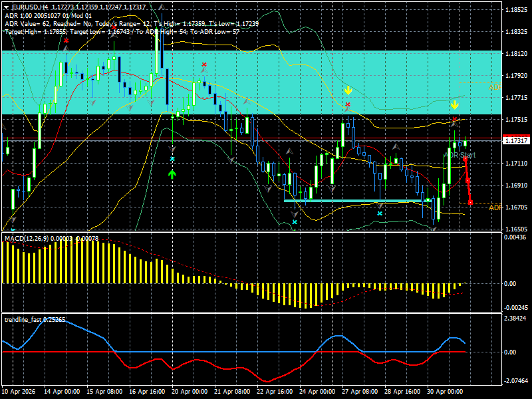Image resolution: width=532 pixels, height=399 pixels.
Task: Click the 1.18525 price axis label
Action: click(x=517, y=10)
